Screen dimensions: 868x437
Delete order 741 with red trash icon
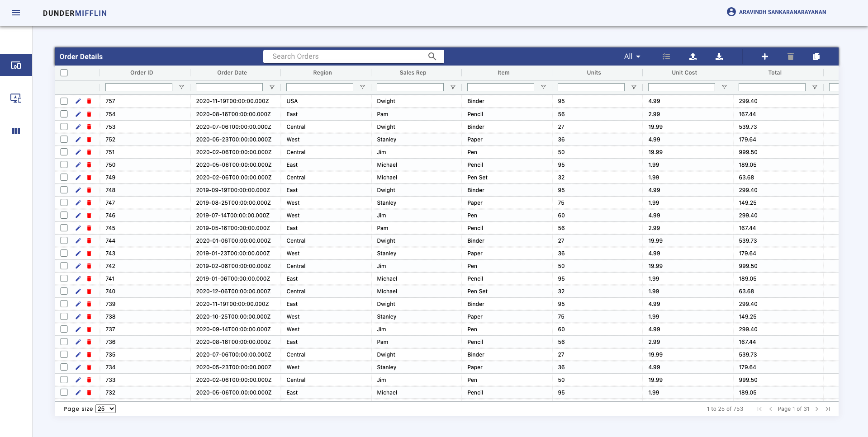click(89, 279)
